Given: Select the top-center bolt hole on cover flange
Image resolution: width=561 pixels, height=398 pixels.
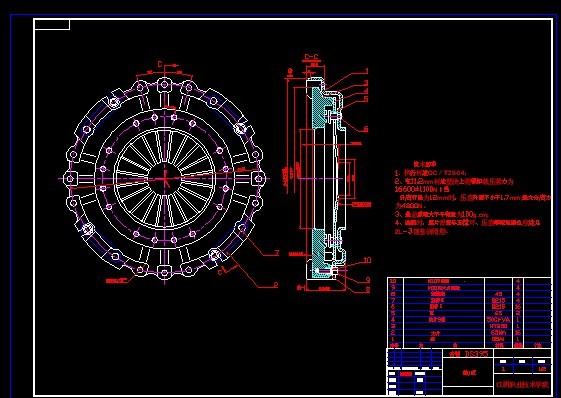Looking at the screenshot, I should [x=164, y=85].
